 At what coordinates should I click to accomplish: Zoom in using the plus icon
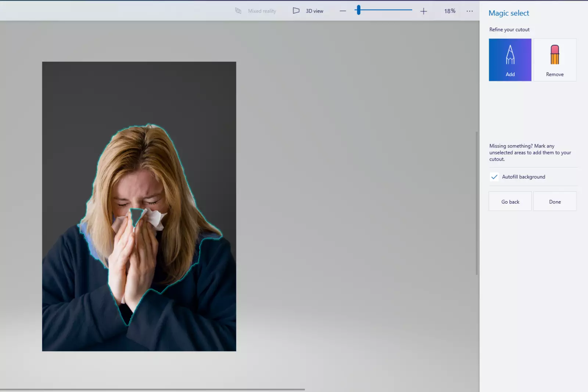(423, 11)
